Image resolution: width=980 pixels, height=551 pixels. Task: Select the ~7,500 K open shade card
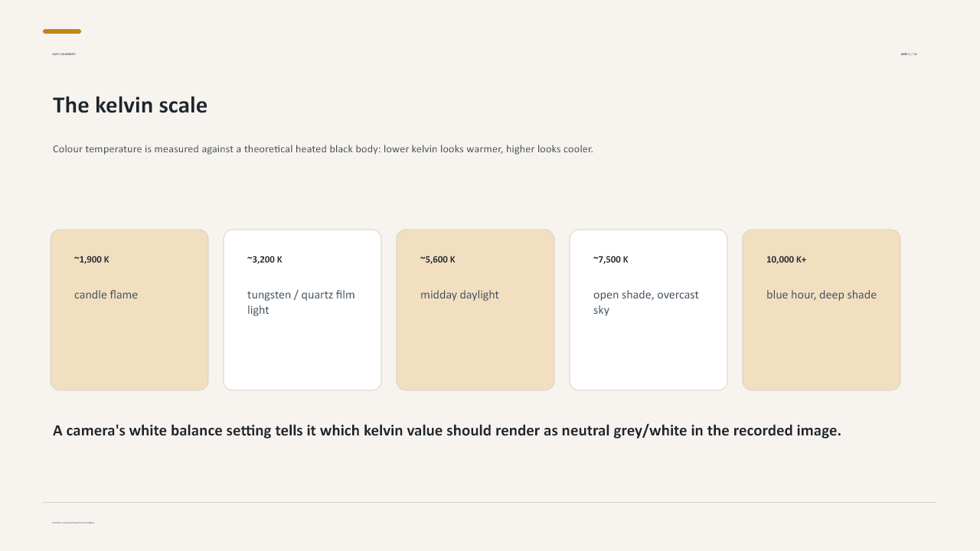648,310
